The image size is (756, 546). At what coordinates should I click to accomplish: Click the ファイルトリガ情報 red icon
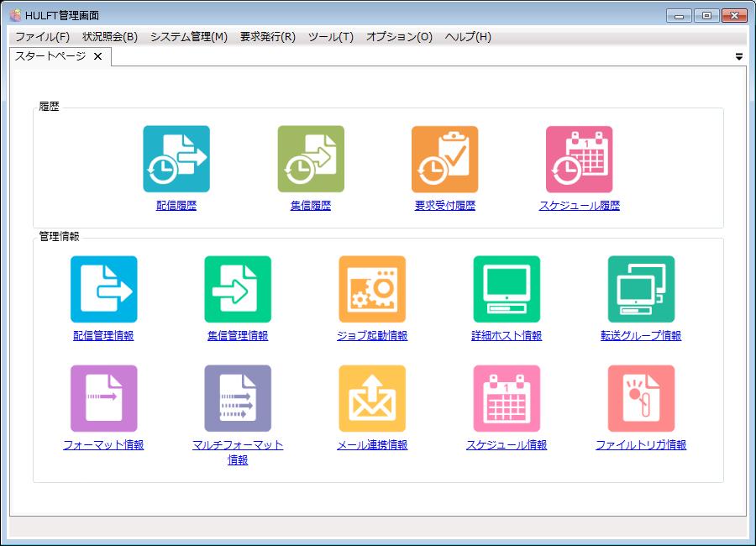[641, 398]
